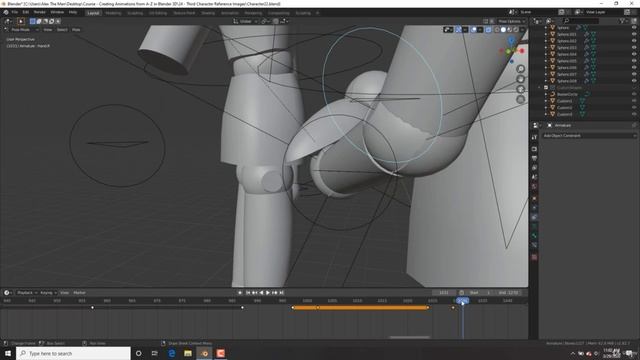Switch to the UV Editing workspace tab
Image resolution: width=640 pixels, height=360 pixels.
158,13
